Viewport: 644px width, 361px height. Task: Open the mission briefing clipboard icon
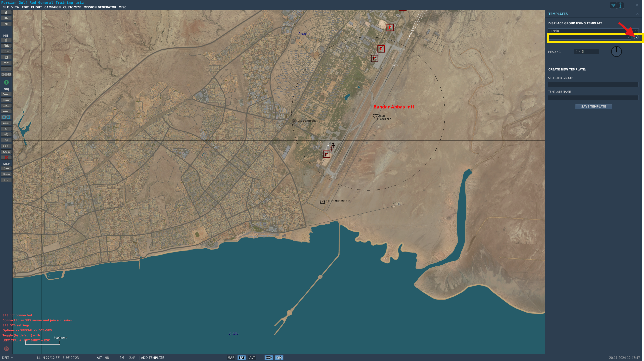[6, 40]
